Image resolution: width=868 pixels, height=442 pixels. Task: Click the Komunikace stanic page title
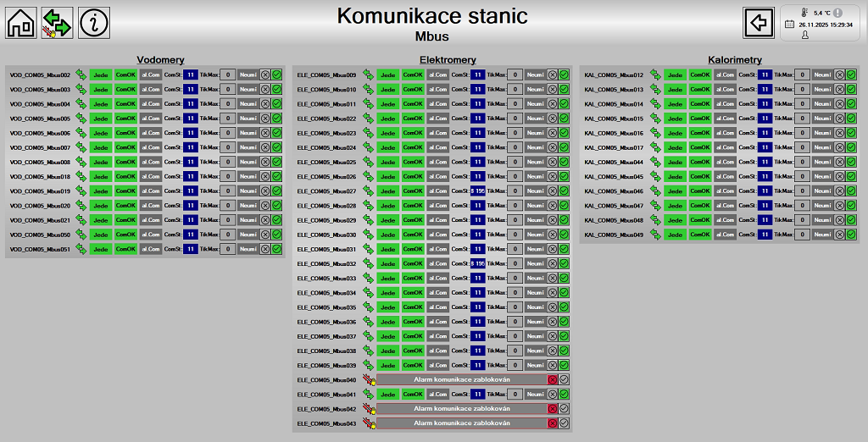432,16
